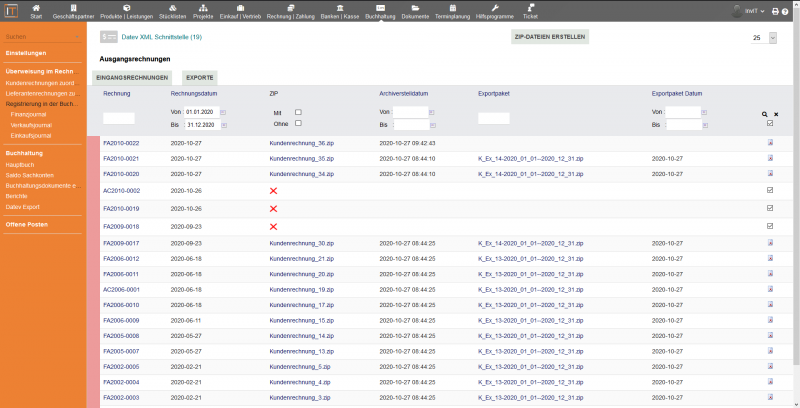The width and height of the screenshot is (800, 408).
Task: Open calendar picker for Exportpaket Datum Bis
Action: click(705, 125)
